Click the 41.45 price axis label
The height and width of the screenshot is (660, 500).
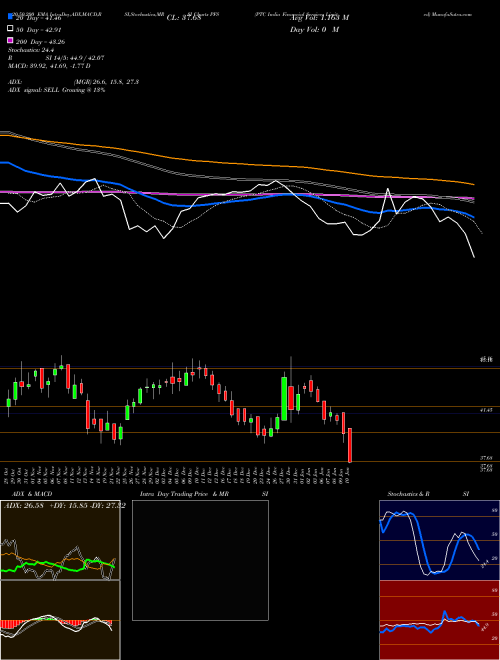pos(486,410)
